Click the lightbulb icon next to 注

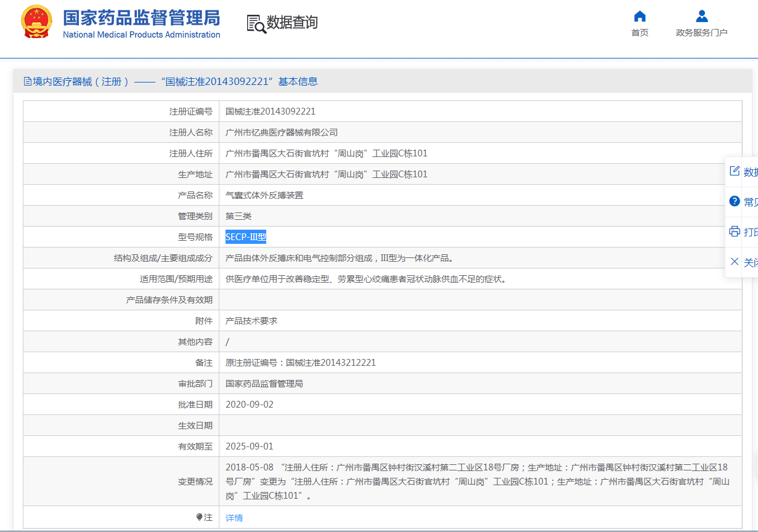tap(199, 517)
